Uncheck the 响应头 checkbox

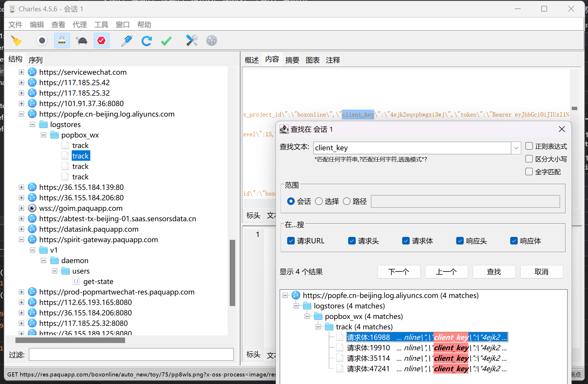pos(460,241)
